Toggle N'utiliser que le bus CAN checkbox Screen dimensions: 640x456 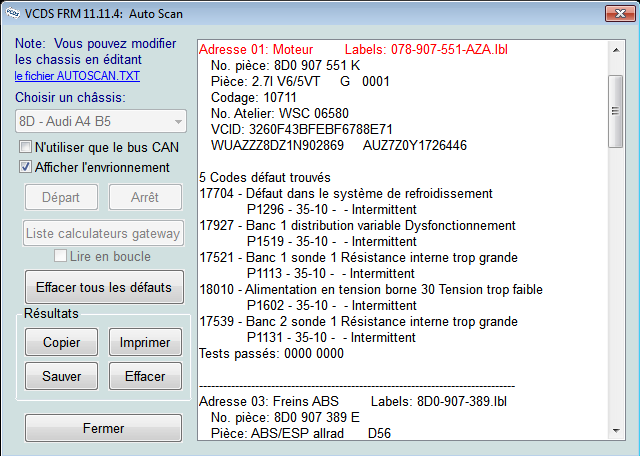[25, 147]
